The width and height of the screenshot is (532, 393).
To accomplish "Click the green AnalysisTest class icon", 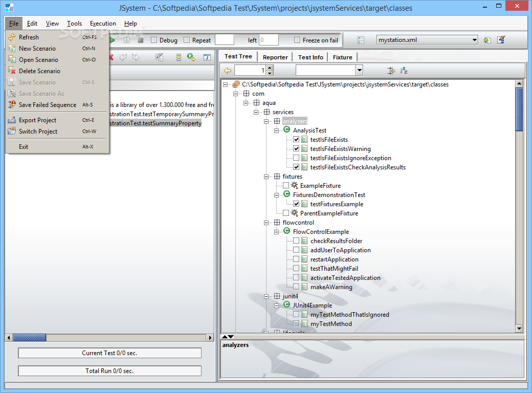I will pyautogui.click(x=286, y=129).
